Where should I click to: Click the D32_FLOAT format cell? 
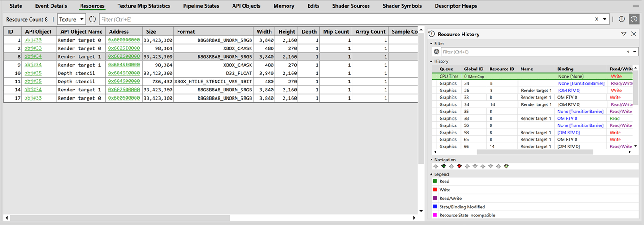(213, 73)
